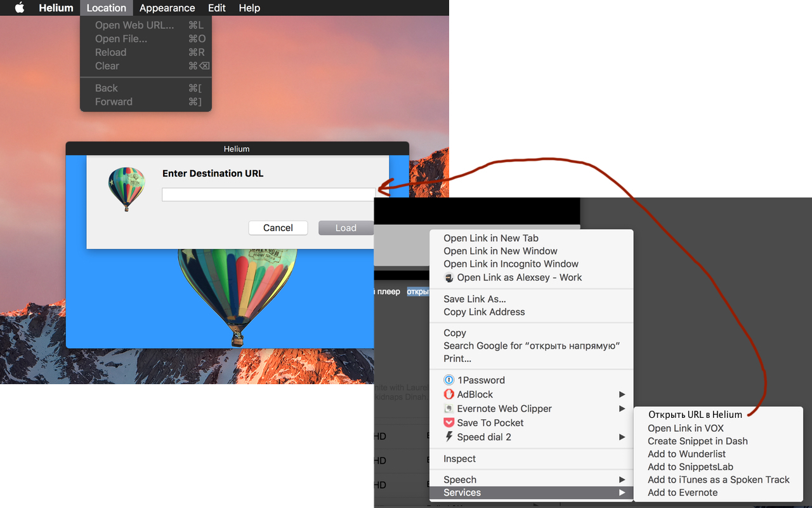Select Copy in the context menu
The width and height of the screenshot is (812, 508).
(x=532, y=333)
